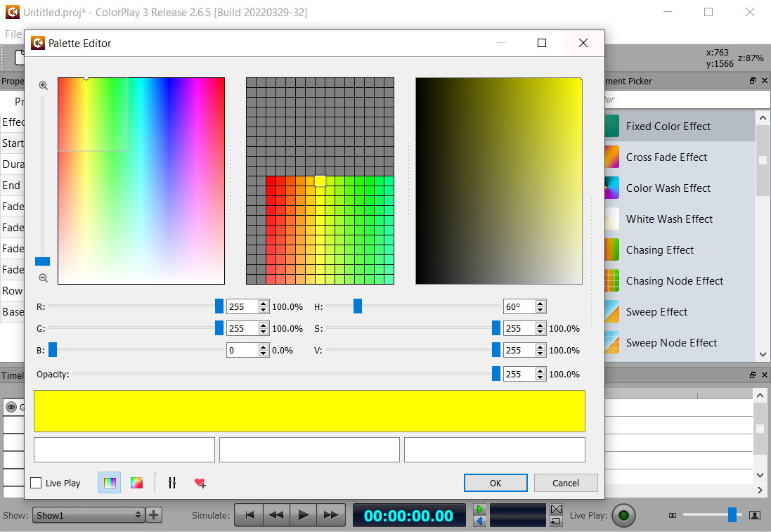Switch to the color wheel picker mode
771x532 pixels.
(x=136, y=483)
